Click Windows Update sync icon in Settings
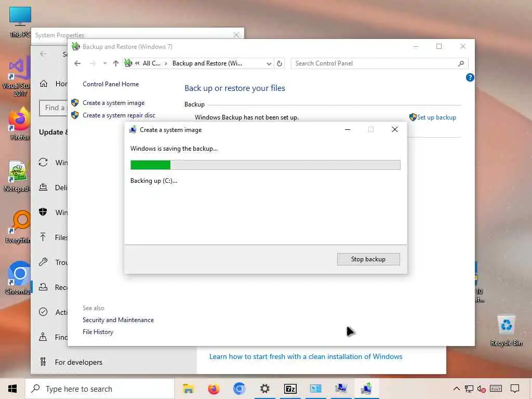This screenshot has width=532, height=399. [43, 162]
